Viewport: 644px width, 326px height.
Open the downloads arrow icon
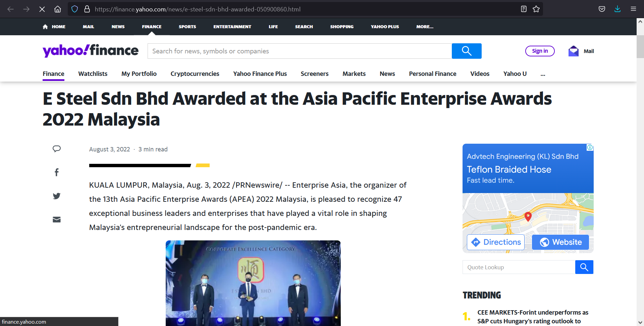point(618,9)
